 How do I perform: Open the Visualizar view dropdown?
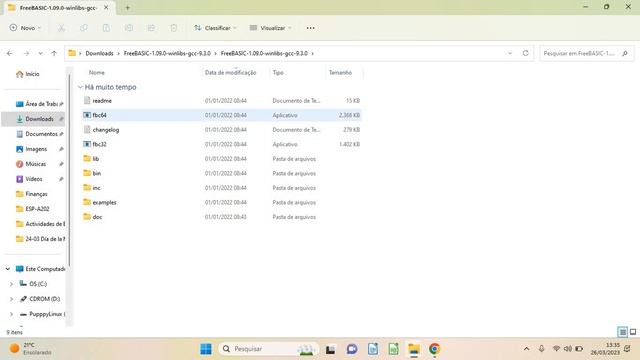[x=270, y=28]
